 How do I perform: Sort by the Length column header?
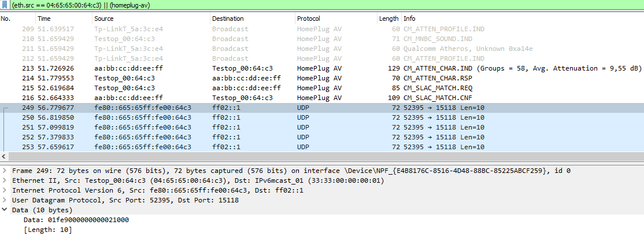pyautogui.click(x=388, y=19)
